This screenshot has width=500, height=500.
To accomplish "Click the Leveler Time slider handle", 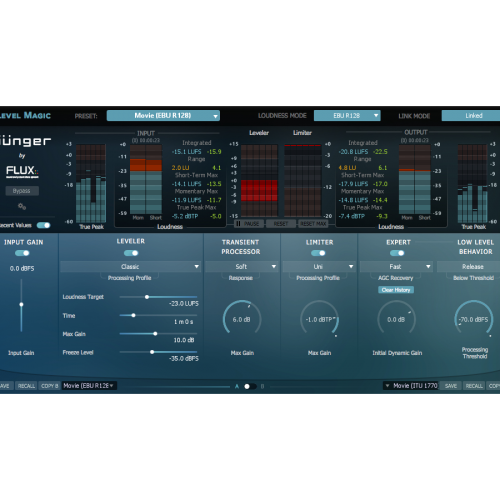I will (x=133, y=315).
